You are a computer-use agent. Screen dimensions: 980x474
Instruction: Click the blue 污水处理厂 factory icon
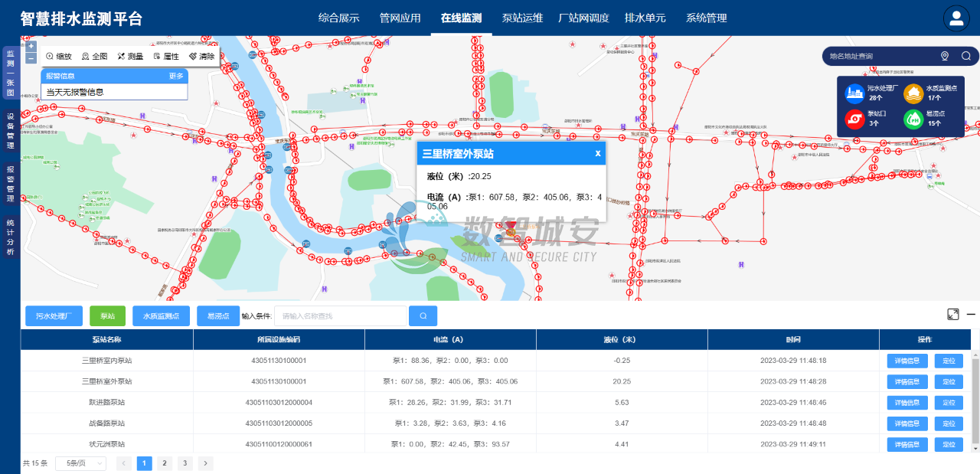854,93
